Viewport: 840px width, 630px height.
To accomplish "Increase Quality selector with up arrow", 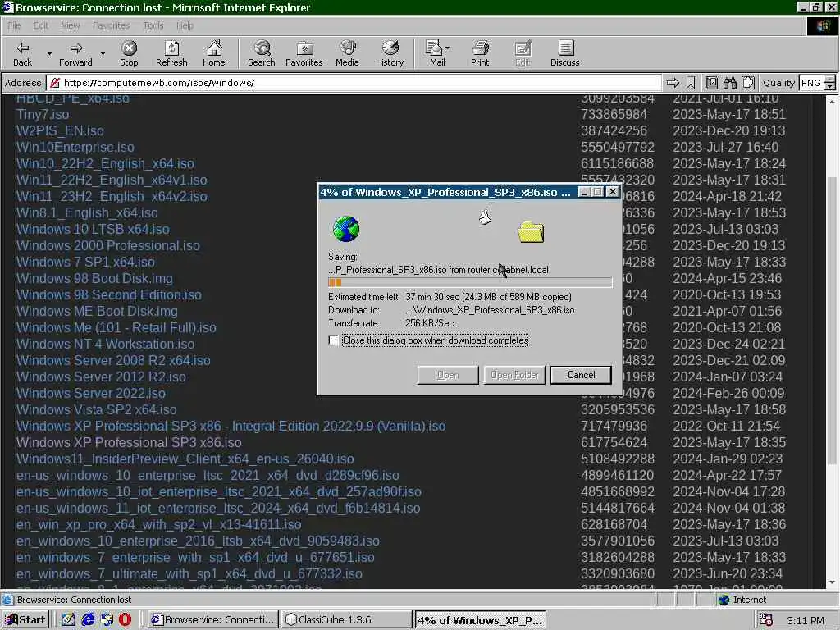I will (830, 80).
